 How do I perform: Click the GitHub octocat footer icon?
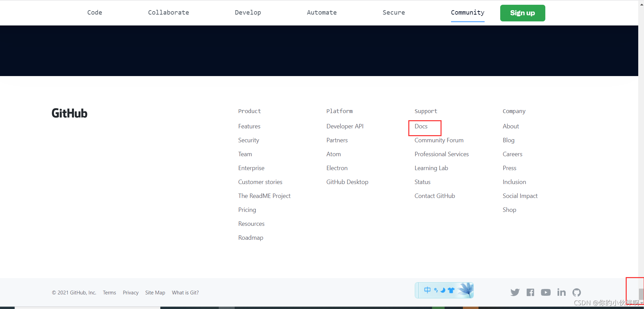[577, 292]
